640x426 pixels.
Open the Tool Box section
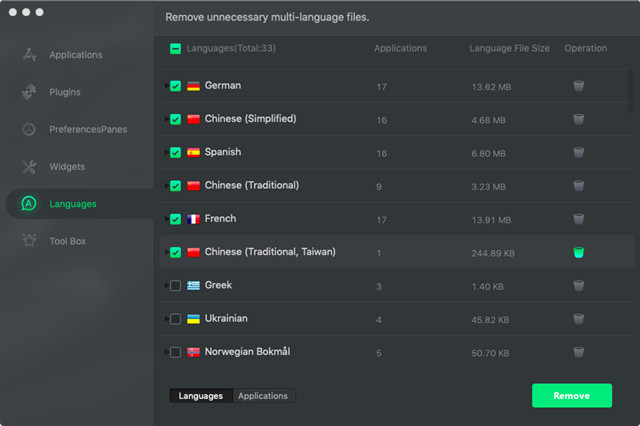[68, 241]
